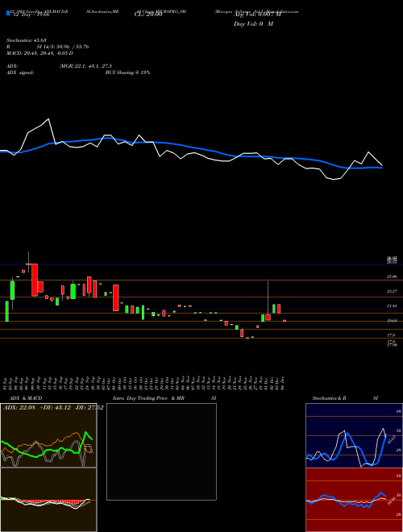Viewport: 403px width, 532px height.
Task: Click the 25.06 price axis label
Action: 392,276
